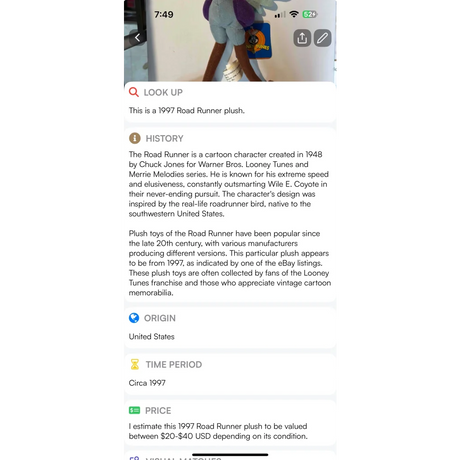The height and width of the screenshot is (460, 460).
Task: Open the share sheet icon
Action: [x=302, y=38]
